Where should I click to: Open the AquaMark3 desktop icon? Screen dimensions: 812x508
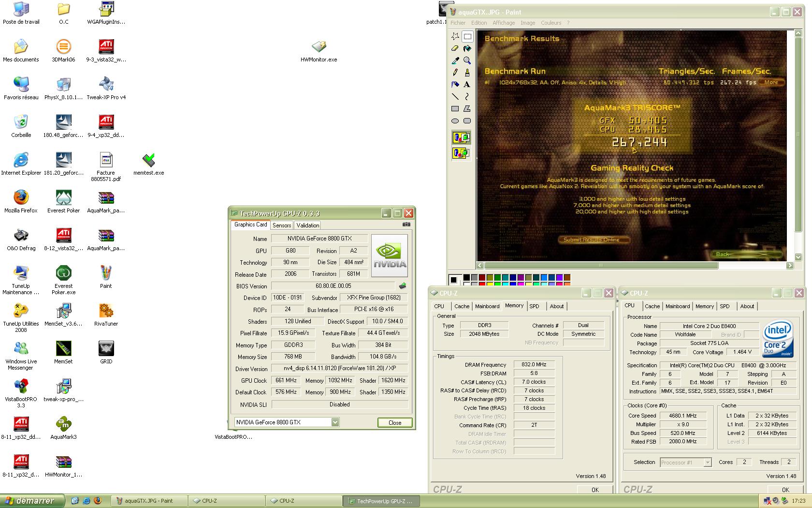(63, 428)
